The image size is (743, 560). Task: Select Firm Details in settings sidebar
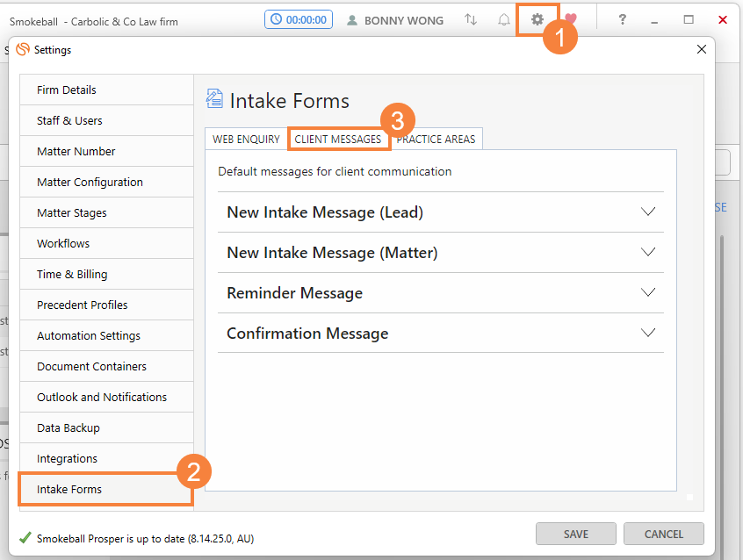106,90
